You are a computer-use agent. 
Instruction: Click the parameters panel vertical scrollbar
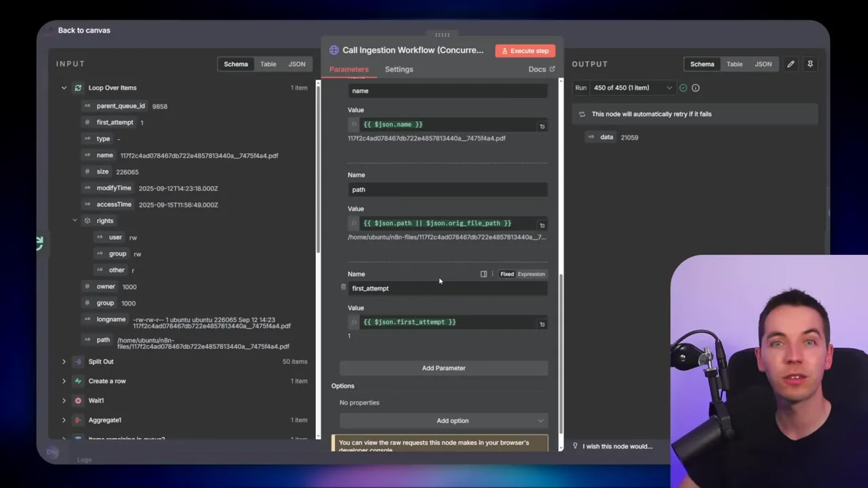point(561,352)
